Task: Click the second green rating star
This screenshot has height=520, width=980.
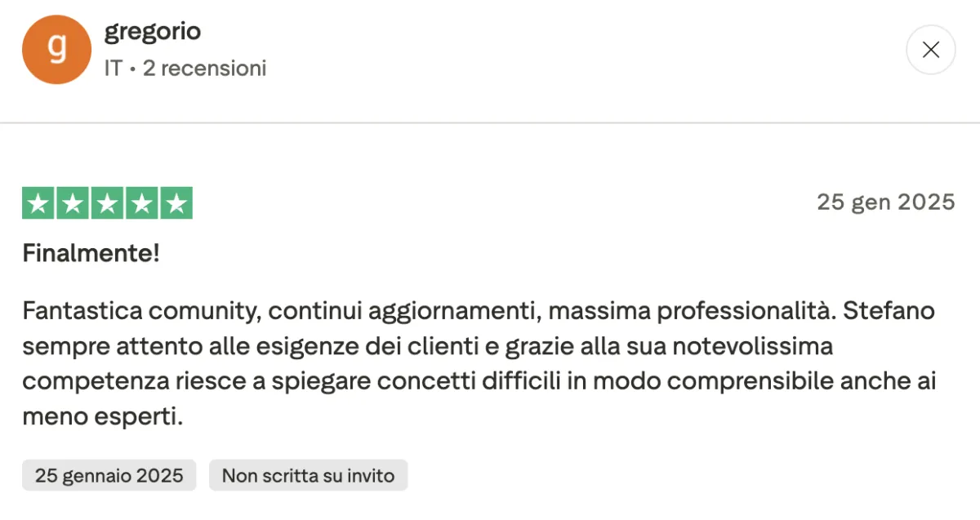Action: click(x=73, y=203)
